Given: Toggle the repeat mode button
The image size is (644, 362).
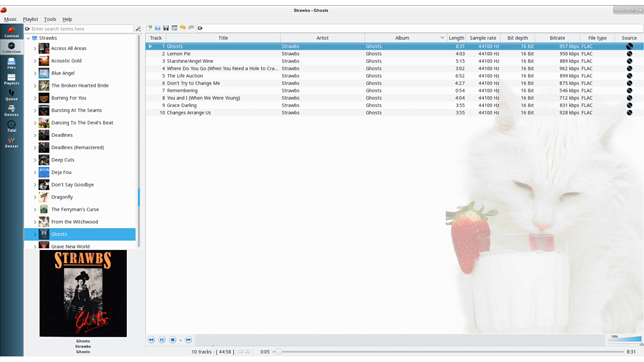Looking at the screenshot, I should pyautogui.click(x=240, y=352).
